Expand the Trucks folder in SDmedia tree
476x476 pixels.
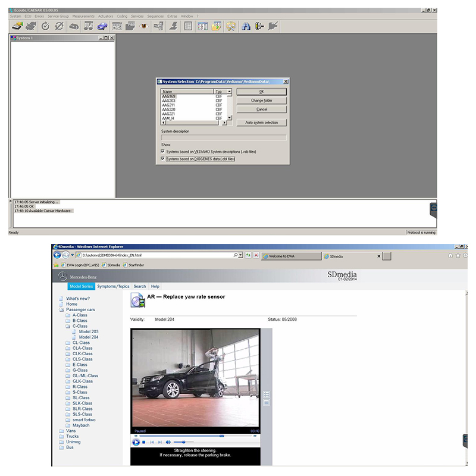click(x=62, y=436)
